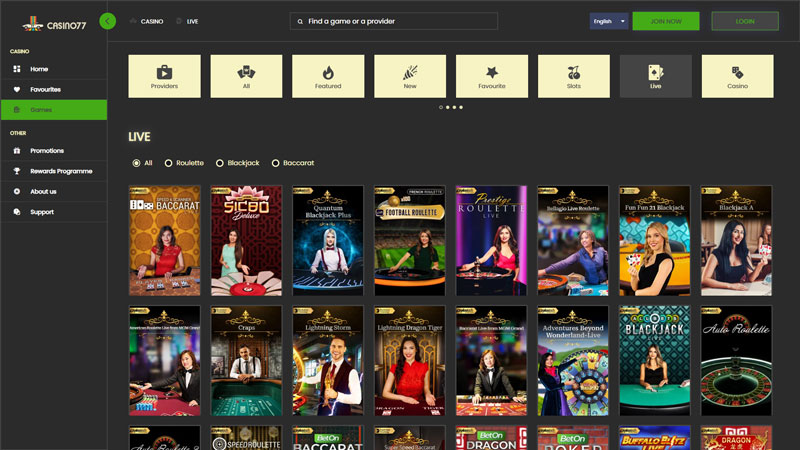Viewport: 800px width, 450px height.
Task: Filter live games by Blackjack
Action: (x=219, y=163)
